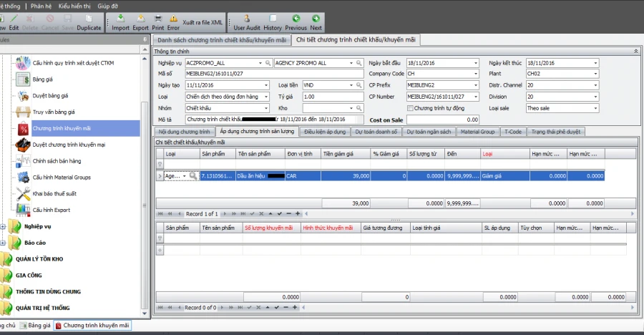The image size is (644, 335).
Task: Open the Giúp đỡ menu
Action: (107, 6)
